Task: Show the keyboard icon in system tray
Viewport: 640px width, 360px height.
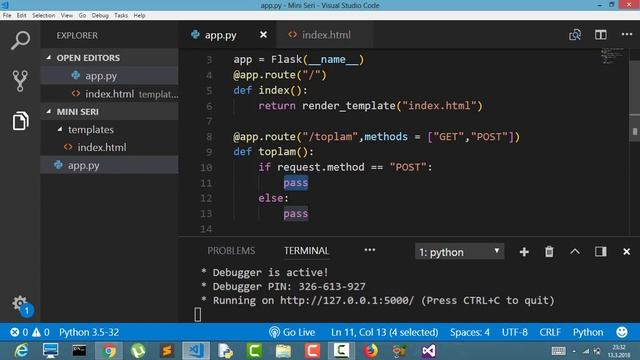Action: (558, 351)
